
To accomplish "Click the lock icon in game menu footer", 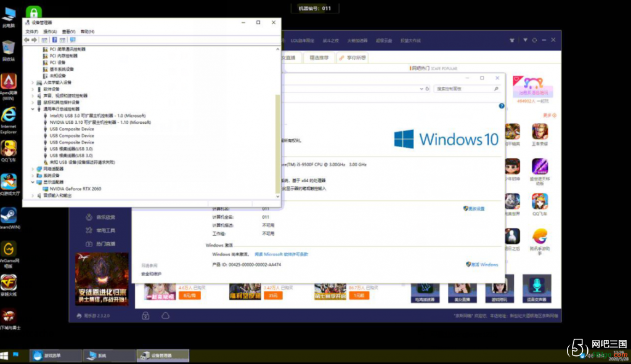I will coord(145,316).
